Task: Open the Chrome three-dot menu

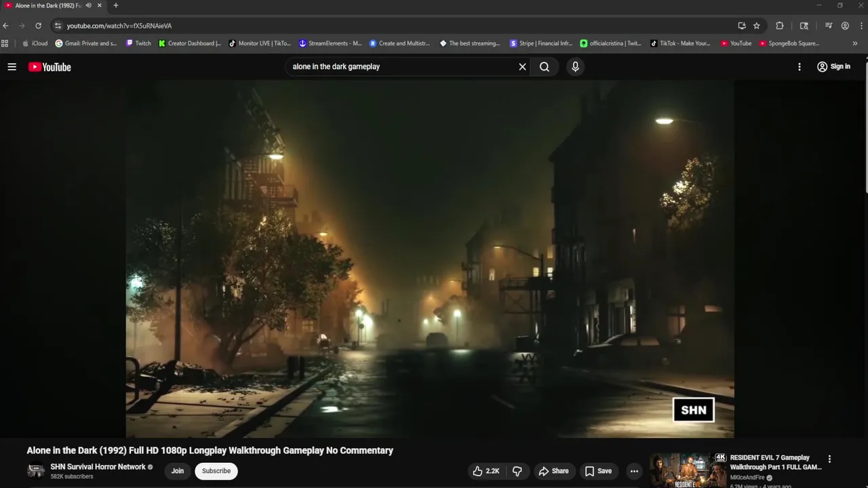Action: coord(860,26)
